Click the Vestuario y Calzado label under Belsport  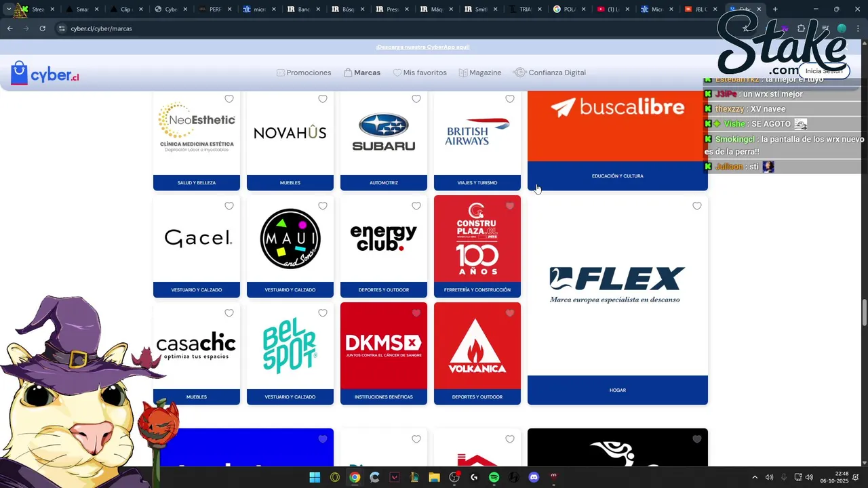(290, 397)
